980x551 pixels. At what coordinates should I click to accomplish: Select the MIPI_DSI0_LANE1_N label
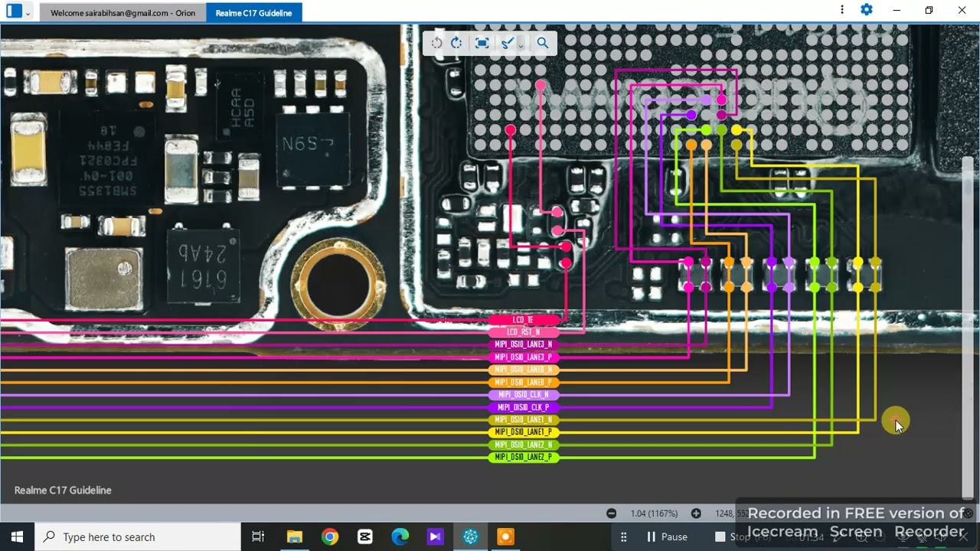[524, 419]
